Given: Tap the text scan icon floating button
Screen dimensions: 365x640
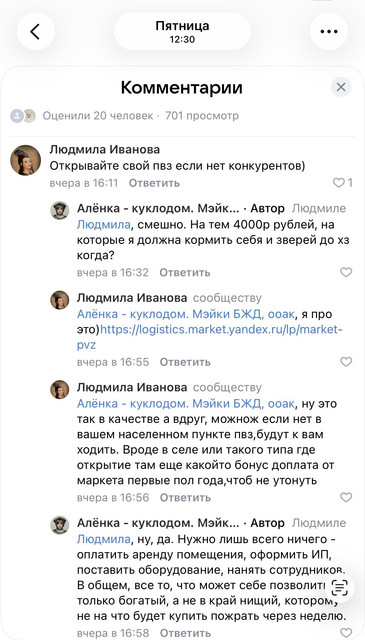Looking at the screenshot, I should pyautogui.click(x=339, y=587).
